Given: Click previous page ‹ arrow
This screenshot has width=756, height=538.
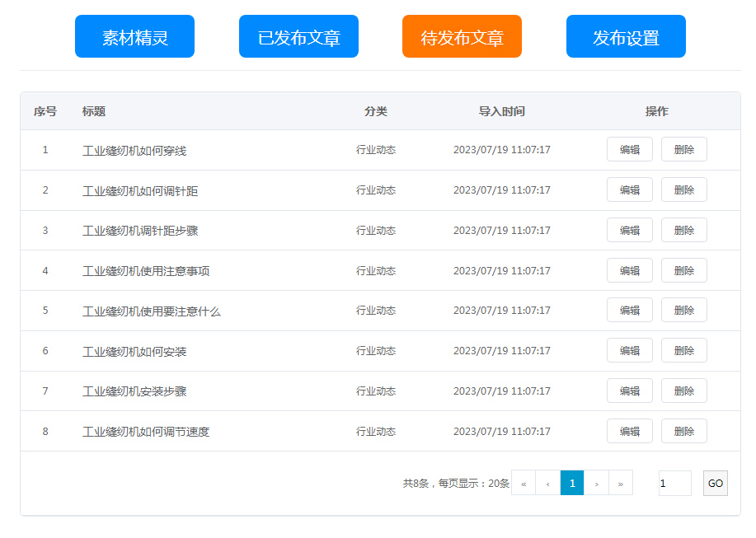Looking at the screenshot, I should click(x=547, y=483).
